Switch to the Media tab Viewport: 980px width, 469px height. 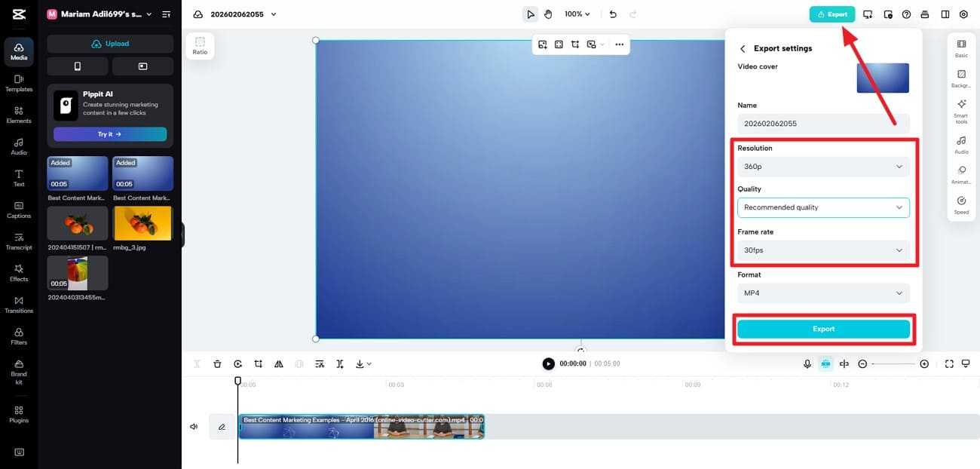coord(19,51)
